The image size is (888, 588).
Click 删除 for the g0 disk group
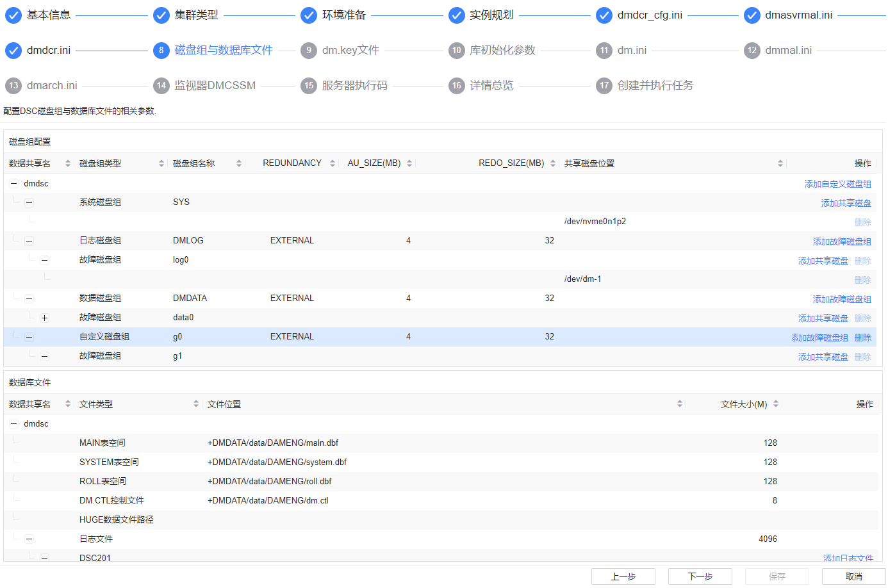pyautogui.click(x=863, y=338)
